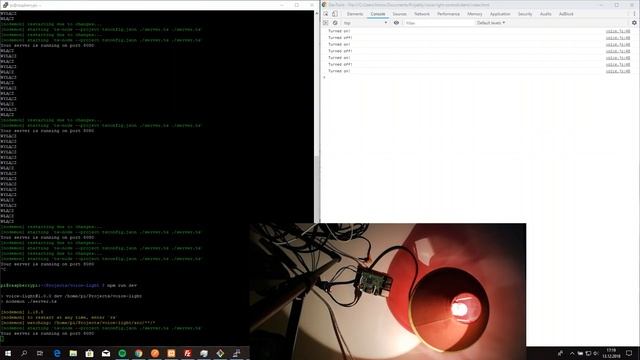
Task: Click the webcam lamp video overlay
Action: (x=388, y=291)
